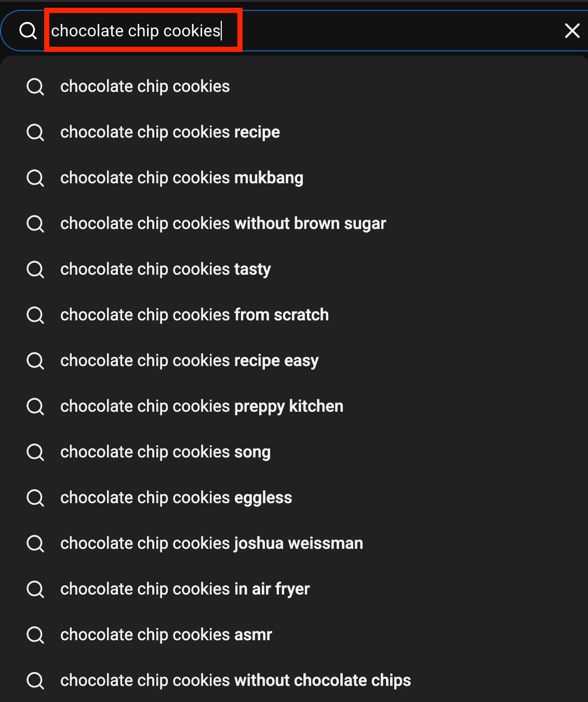Choose the 'preppy kitchen' suggestion
Image resolution: width=588 pixels, height=702 pixels.
coord(202,406)
